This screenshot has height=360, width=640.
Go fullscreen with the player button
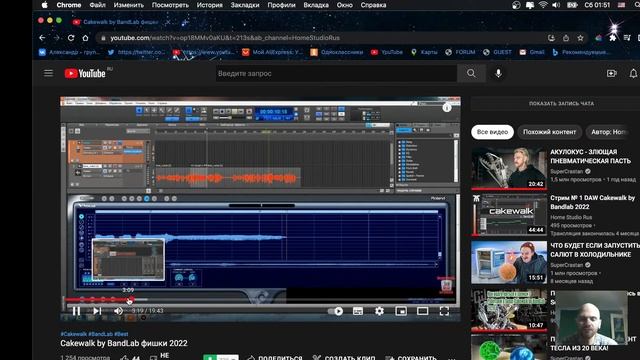point(444,311)
